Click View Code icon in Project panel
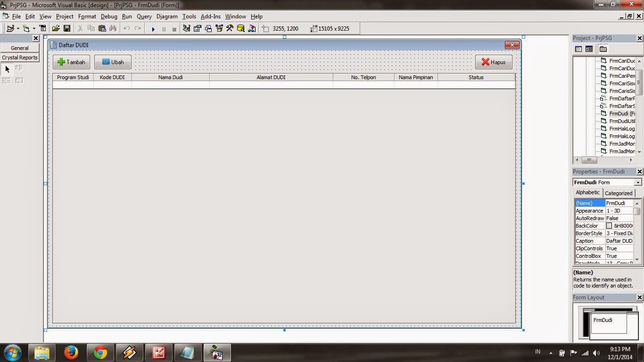The image size is (644, 362). tap(578, 49)
